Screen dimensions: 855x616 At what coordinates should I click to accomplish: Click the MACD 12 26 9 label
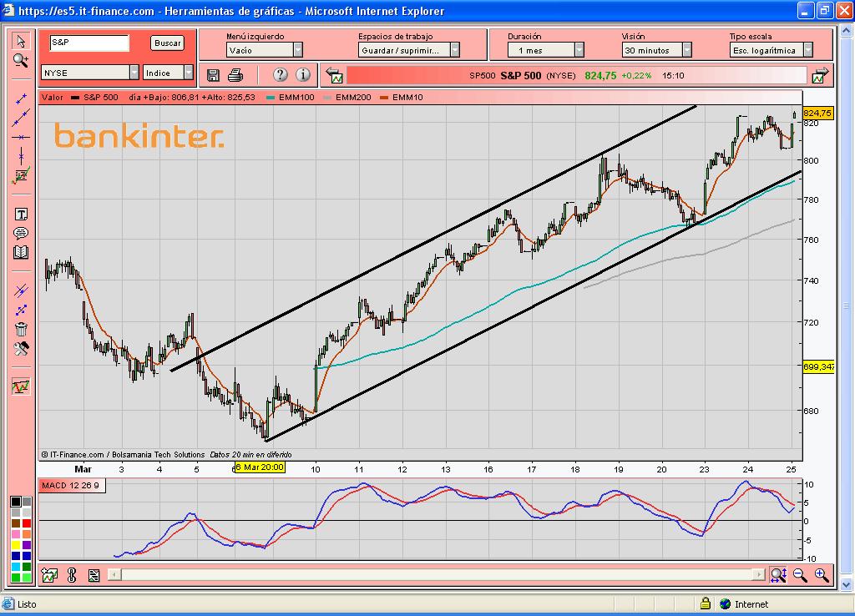pyautogui.click(x=71, y=486)
